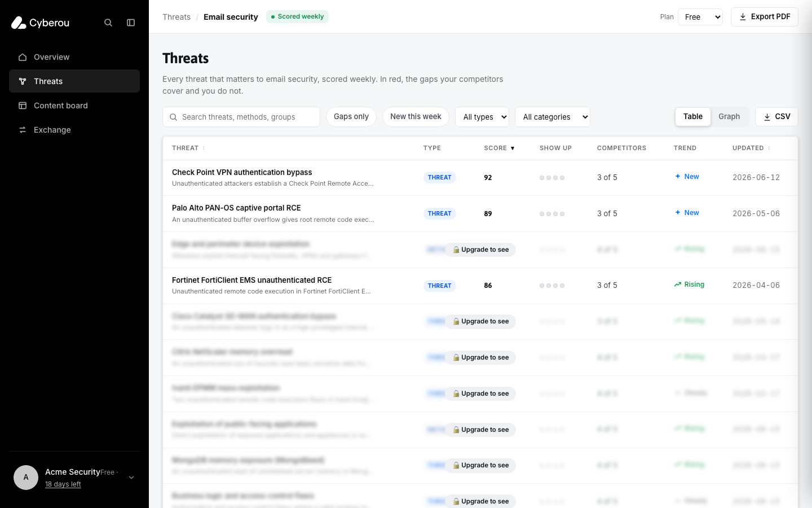
Task: Click THREAT tag in Palo Alto row
Action: (439, 213)
